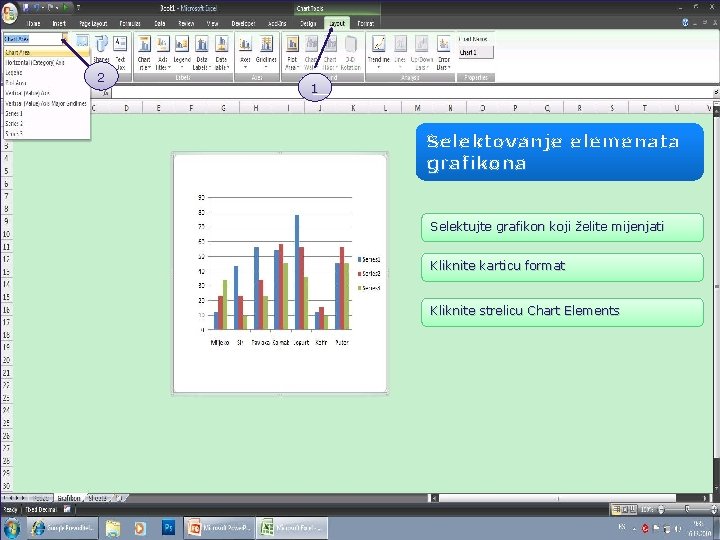Open Windows Explorer folder on taskbar

pyautogui.click(x=113, y=528)
